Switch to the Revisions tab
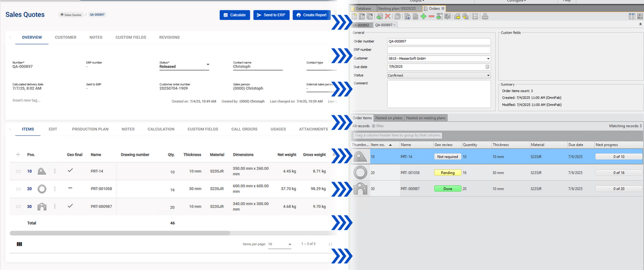Viewport: 644px width, 270px height. 169,38
